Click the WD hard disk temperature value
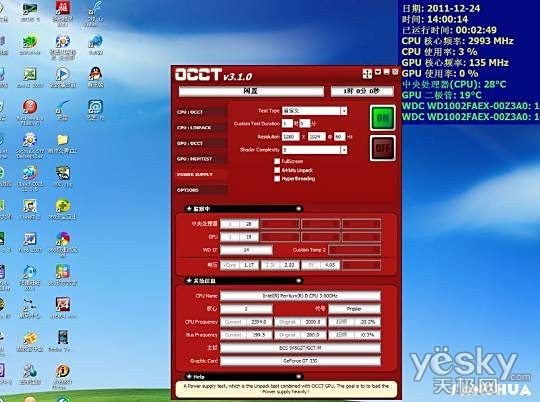Image resolution: width=540 pixels, height=402 pixels. coord(246,250)
